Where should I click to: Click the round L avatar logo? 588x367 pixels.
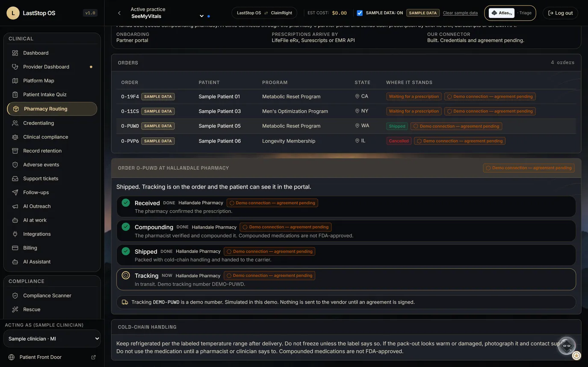point(13,13)
